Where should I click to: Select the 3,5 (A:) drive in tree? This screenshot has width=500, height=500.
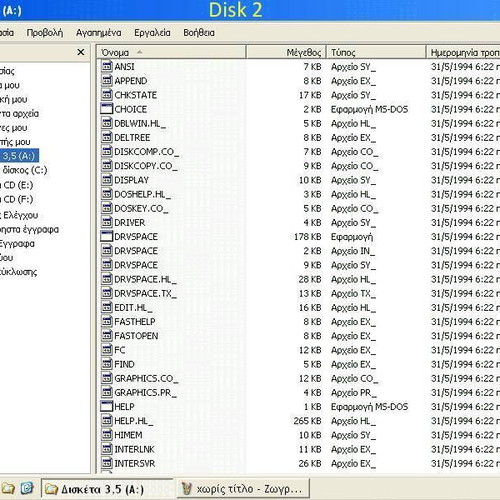point(19,156)
